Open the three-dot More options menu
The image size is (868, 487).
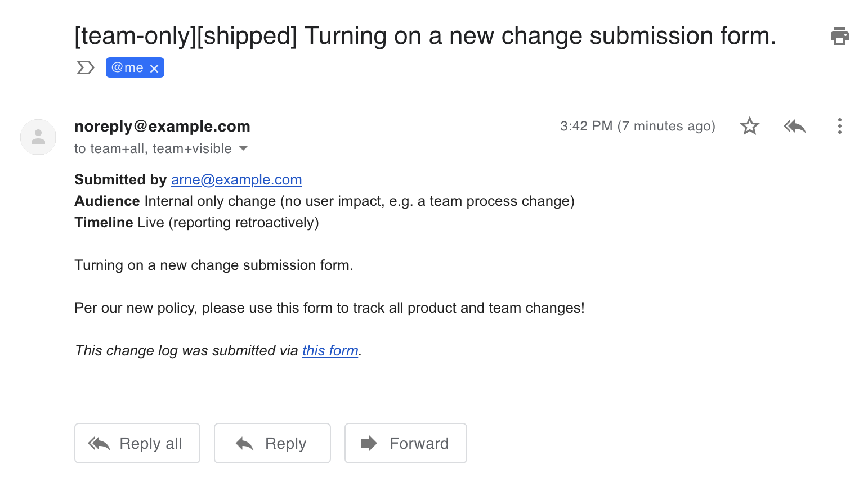point(839,126)
